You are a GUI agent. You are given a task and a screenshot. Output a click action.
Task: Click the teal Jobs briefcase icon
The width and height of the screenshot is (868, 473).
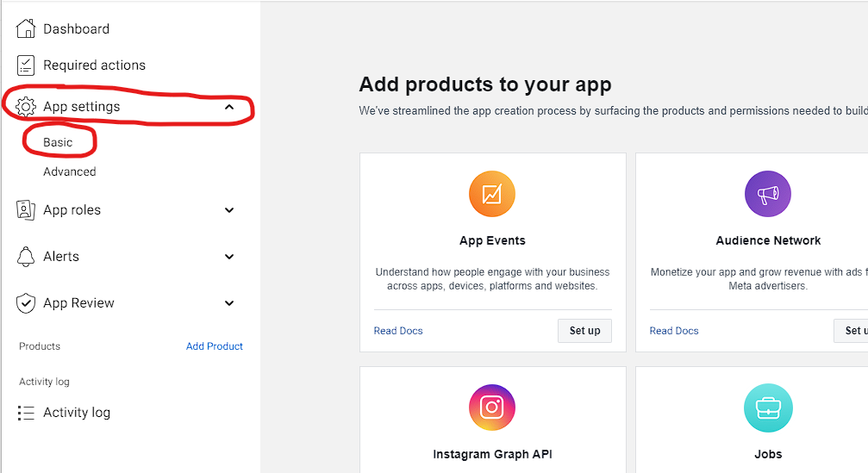(x=768, y=408)
